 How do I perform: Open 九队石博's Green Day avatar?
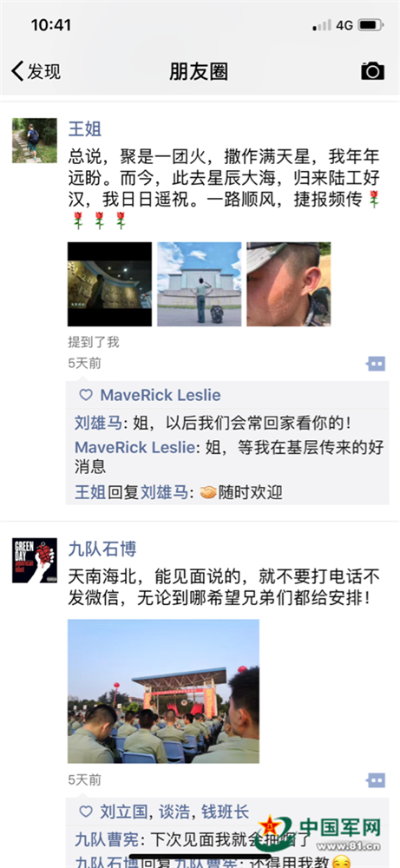(35, 560)
